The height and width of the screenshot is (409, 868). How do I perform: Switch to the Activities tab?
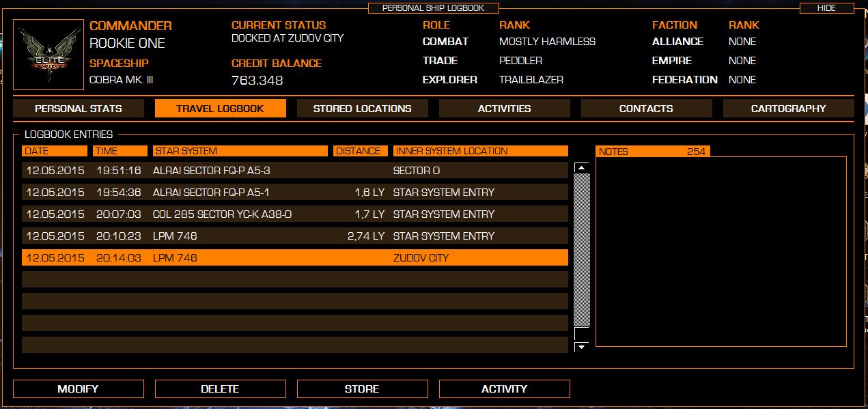pos(504,109)
